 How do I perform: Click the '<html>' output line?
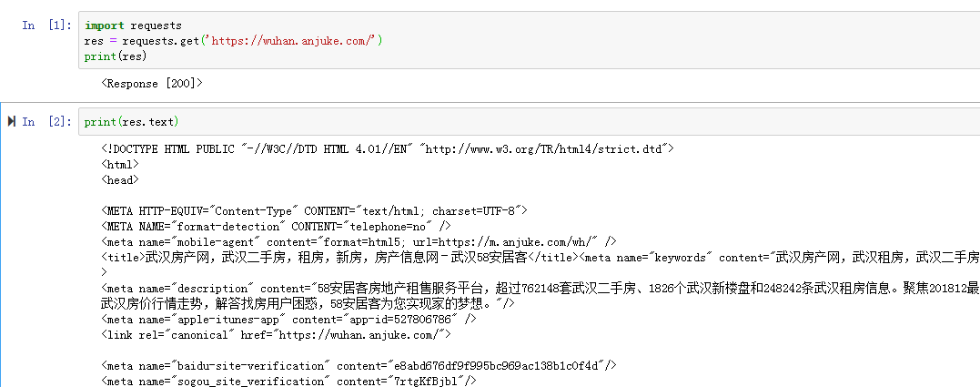[x=120, y=165]
